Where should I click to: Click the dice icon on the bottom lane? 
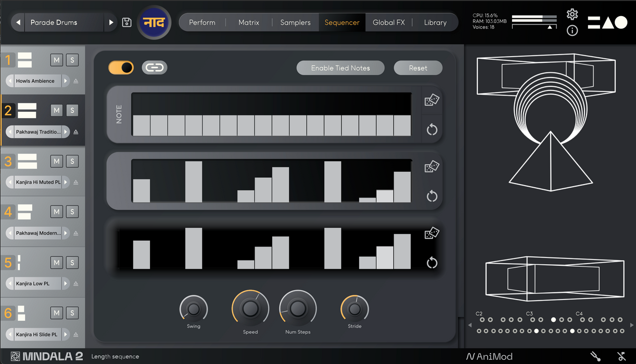(431, 233)
